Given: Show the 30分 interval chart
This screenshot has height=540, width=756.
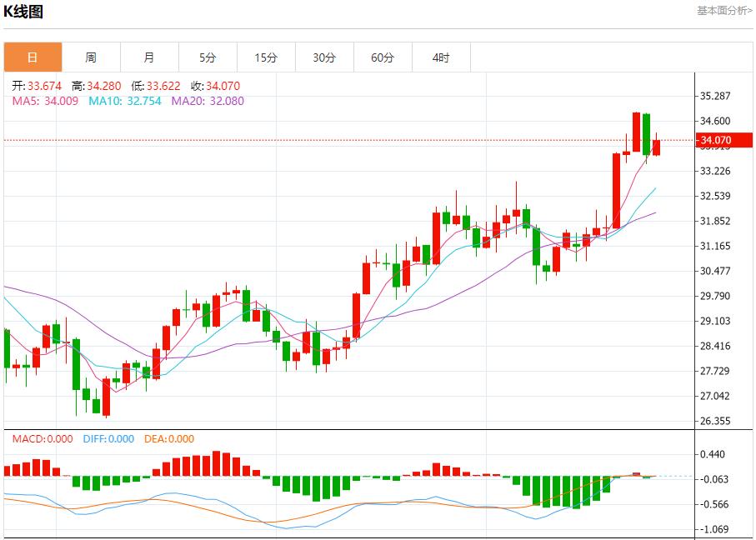Looking at the screenshot, I should pyautogui.click(x=324, y=57).
